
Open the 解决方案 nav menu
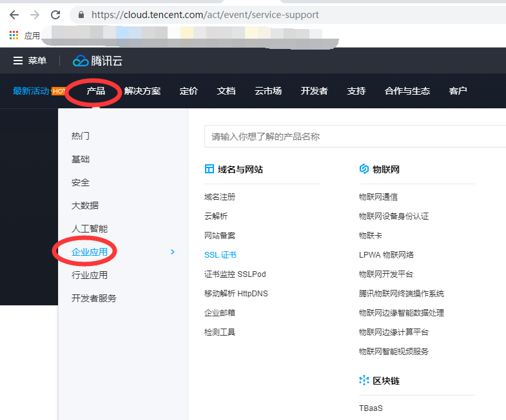coord(142,91)
